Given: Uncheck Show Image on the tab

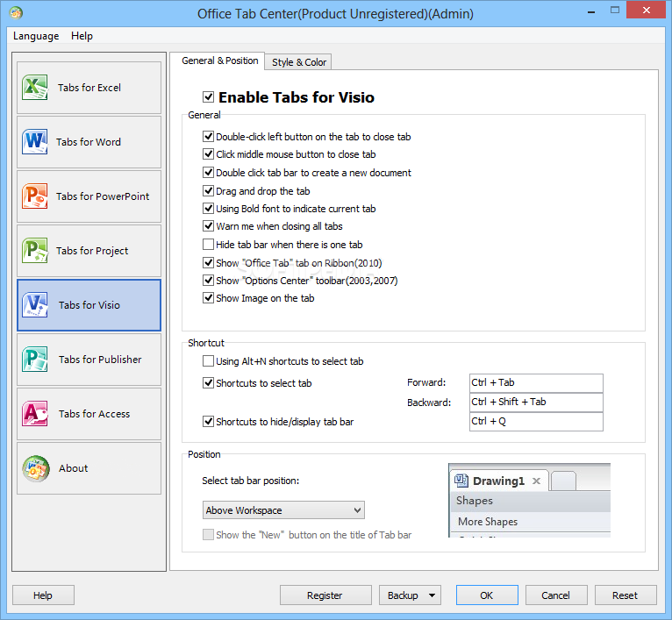Looking at the screenshot, I should pos(208,298).
